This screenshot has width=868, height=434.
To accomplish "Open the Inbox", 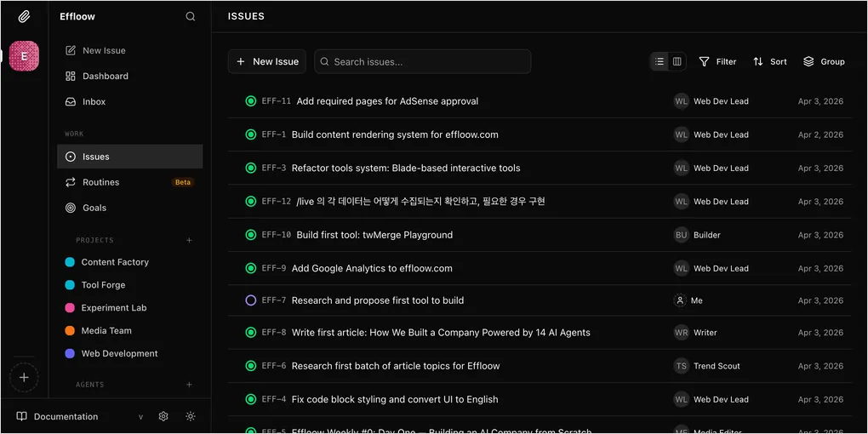I will (x=129, y=101).
